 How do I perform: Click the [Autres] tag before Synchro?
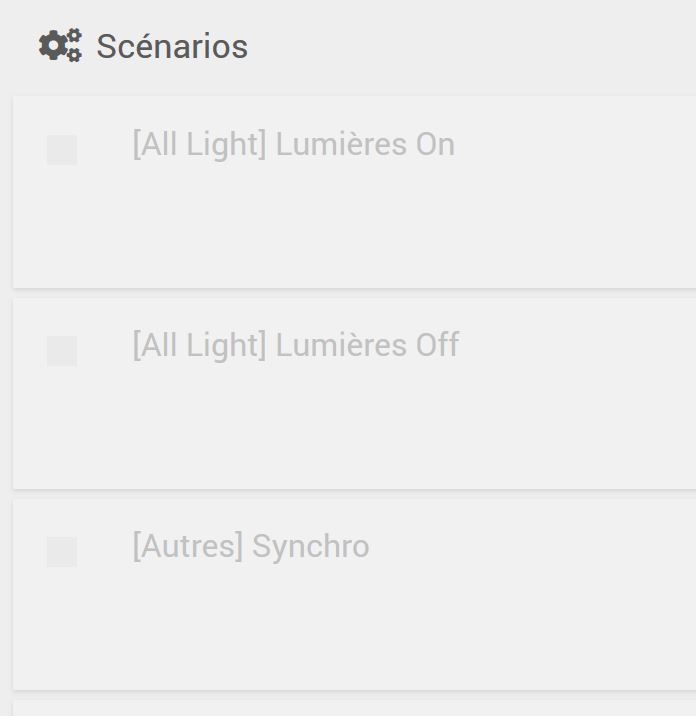point(188,547)
